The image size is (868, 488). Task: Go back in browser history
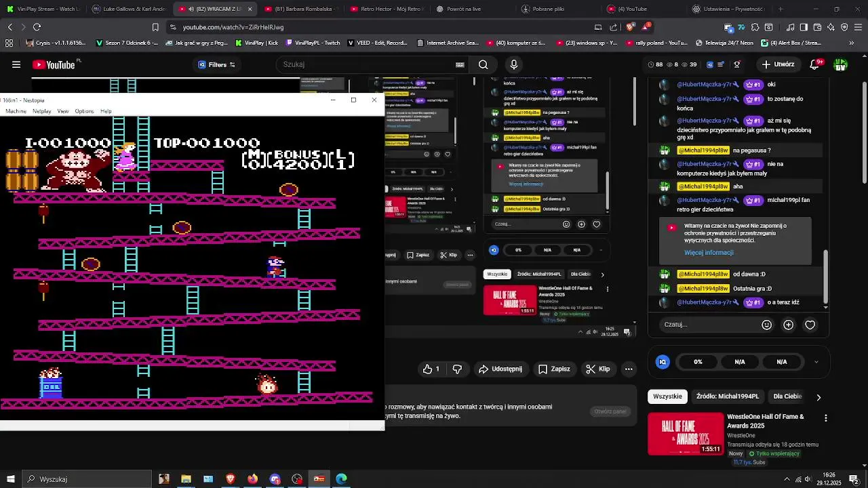pos(9,27)
